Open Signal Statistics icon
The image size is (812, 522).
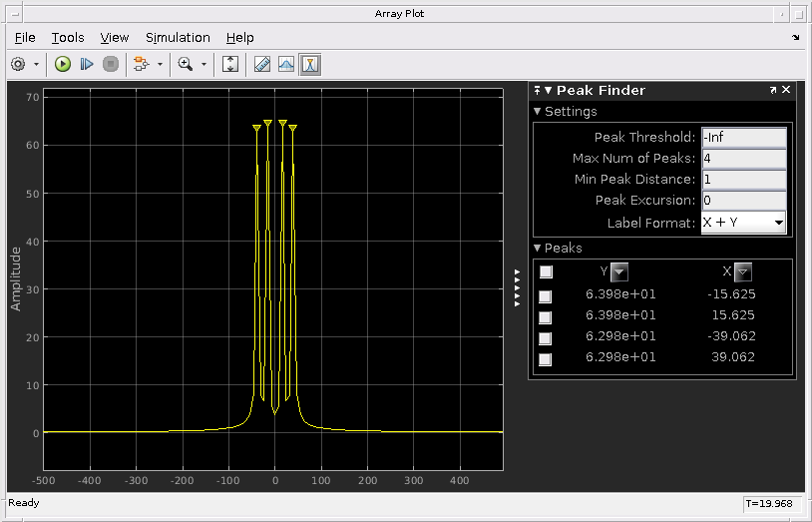pyautogui.click(x=286, y=64)
